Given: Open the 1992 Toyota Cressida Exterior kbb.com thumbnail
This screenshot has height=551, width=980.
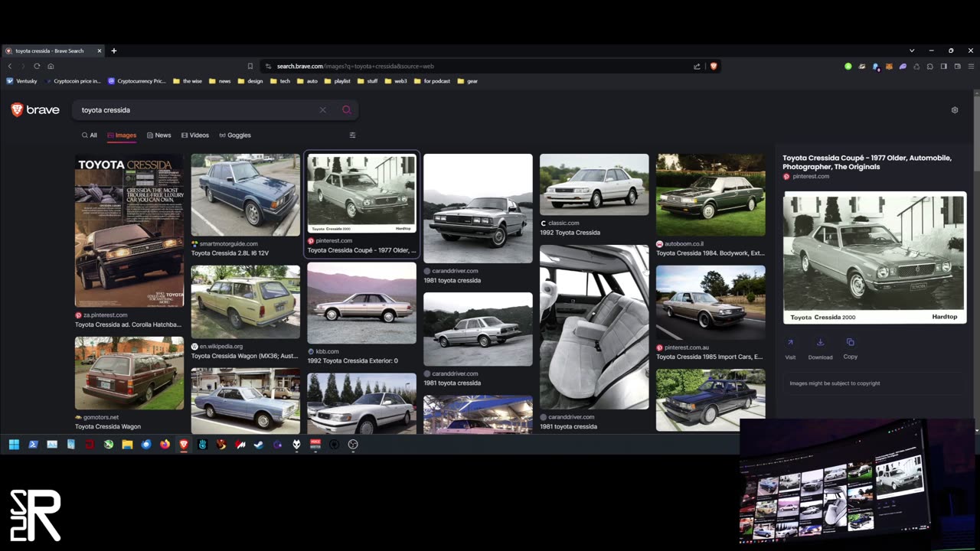Looking at the screenshot, I should click(361, 303).
